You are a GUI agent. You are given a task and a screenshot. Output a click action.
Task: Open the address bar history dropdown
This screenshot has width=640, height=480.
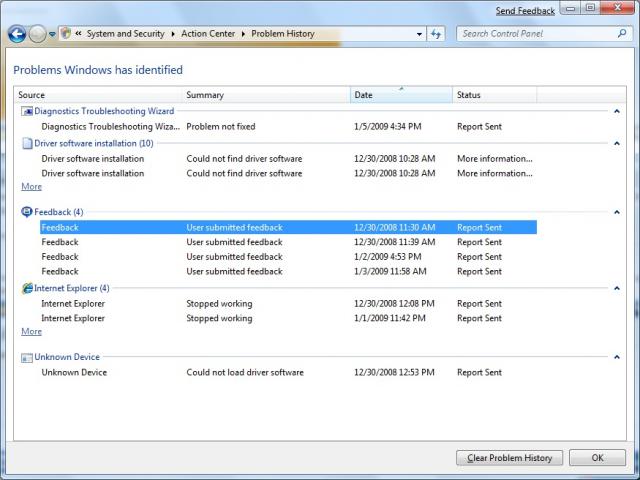pyautogui.click(x=419, y=34)
